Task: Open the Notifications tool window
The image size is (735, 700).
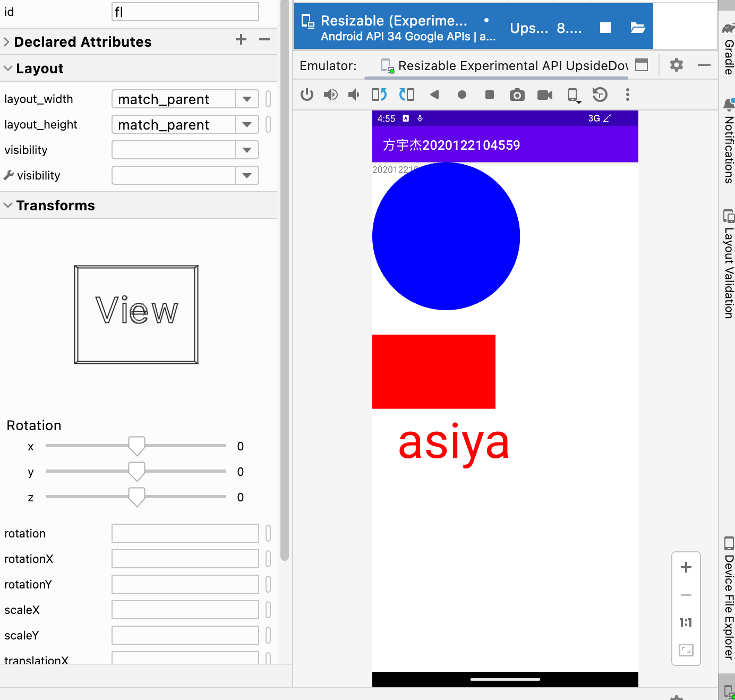Action: pyautogui.click(x=729, y=141)
